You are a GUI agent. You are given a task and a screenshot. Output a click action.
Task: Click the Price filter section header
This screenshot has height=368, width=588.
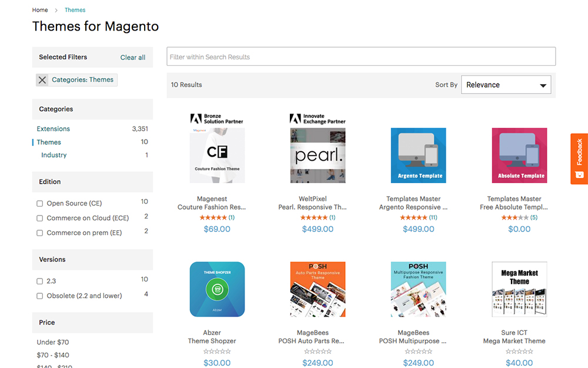(93, 323)
